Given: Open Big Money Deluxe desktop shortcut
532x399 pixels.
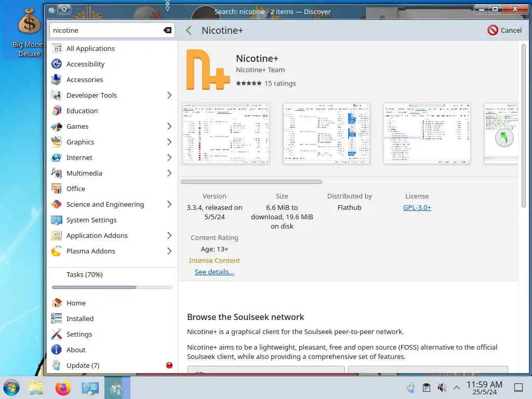Looking at the screenshot, I should 29,33.
